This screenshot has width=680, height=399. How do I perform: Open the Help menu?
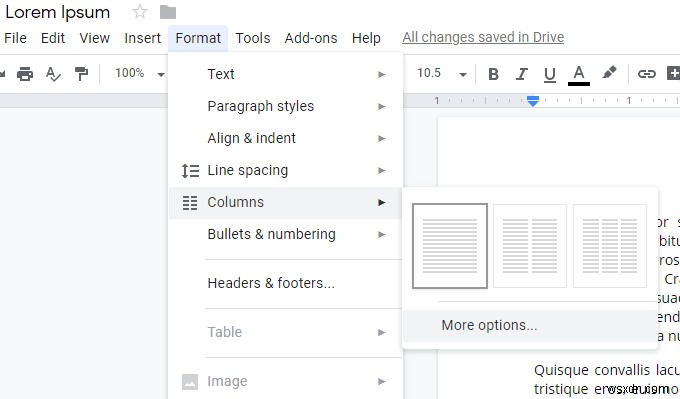[366, 38]
